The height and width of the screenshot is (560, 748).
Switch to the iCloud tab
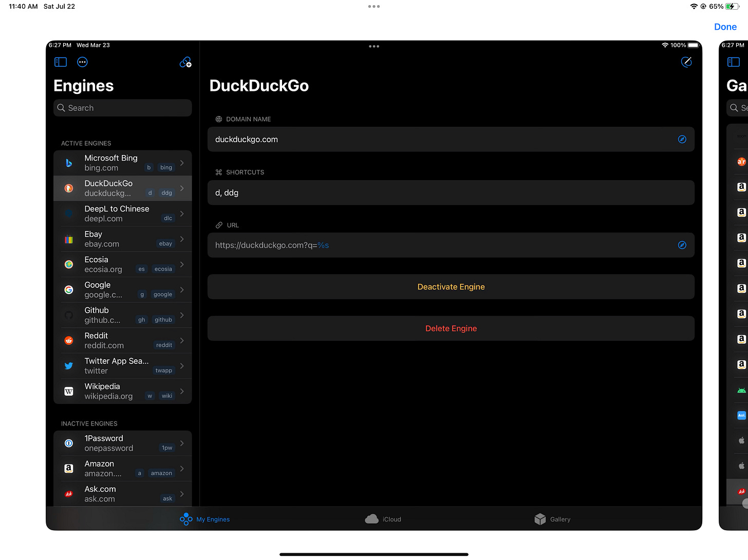point(383,519)
